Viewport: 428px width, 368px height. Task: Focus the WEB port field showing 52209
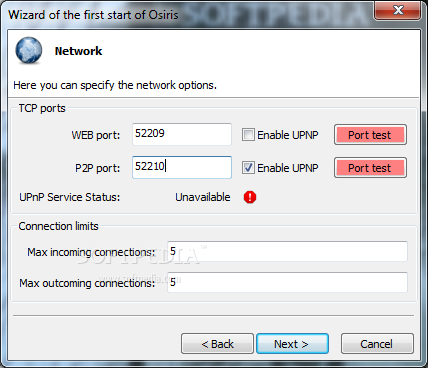point(182,134)
